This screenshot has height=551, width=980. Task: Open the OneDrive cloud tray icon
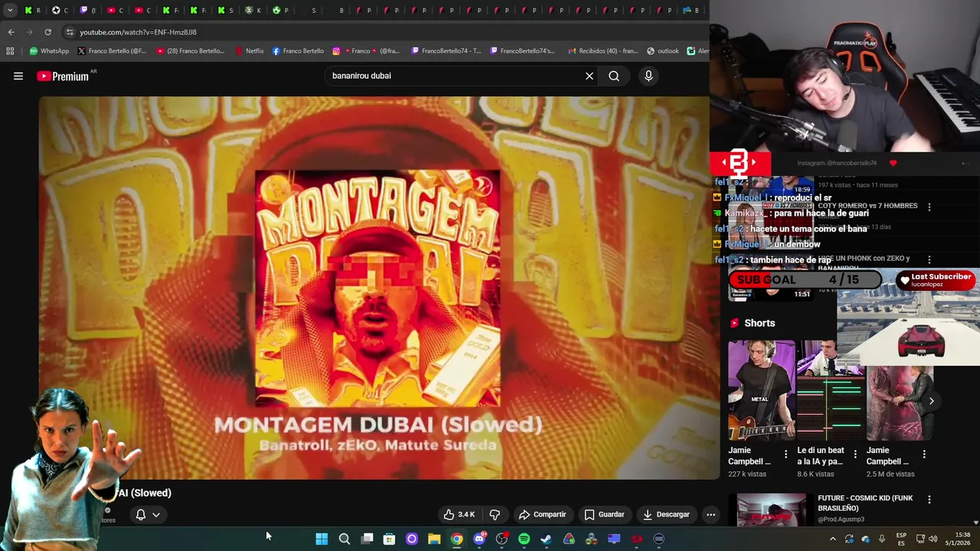(866, 539)
